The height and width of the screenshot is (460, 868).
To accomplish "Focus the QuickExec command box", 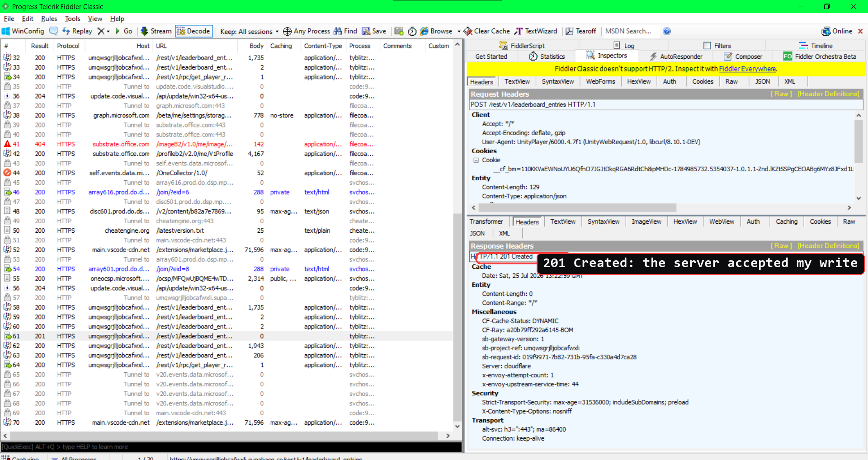I will (231, 447).
